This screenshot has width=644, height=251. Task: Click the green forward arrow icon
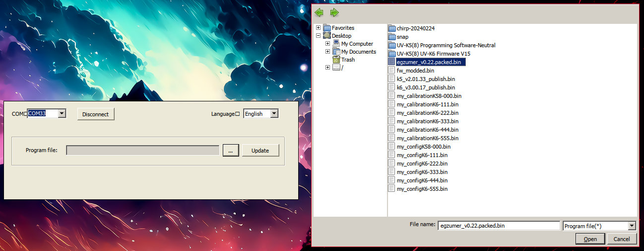coord(334,12)
